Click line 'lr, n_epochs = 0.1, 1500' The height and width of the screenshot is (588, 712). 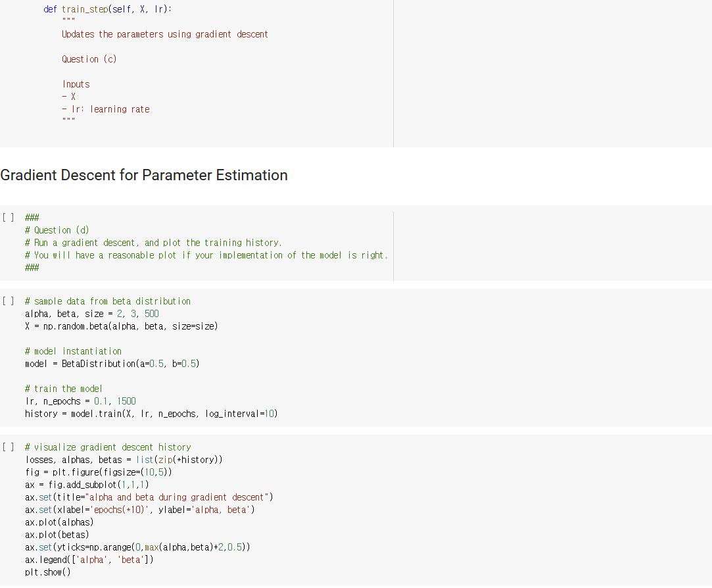(x=80, y=401)
